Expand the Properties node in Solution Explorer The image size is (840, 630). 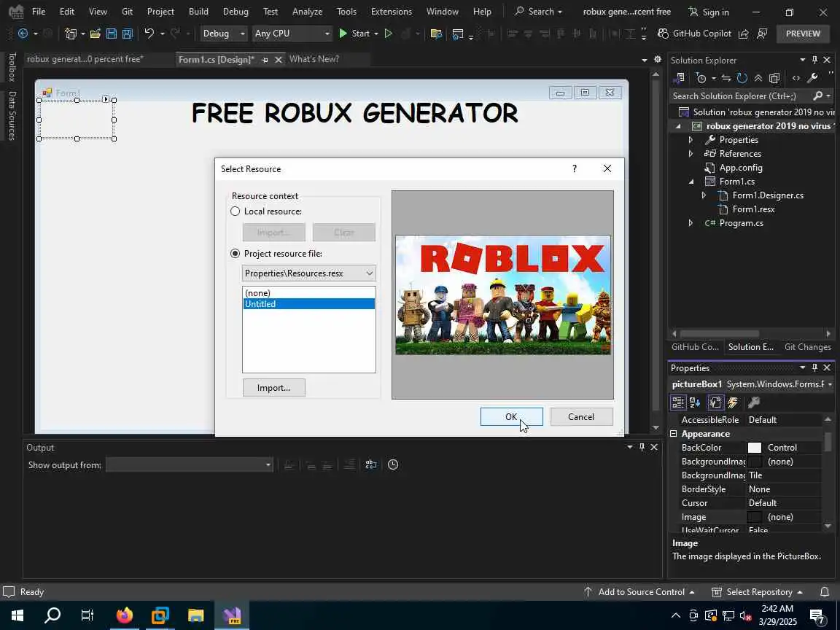pos(691,140)
